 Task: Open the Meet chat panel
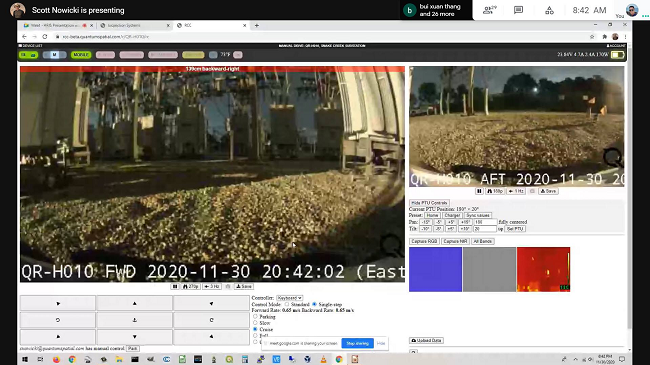coord(518,10)
